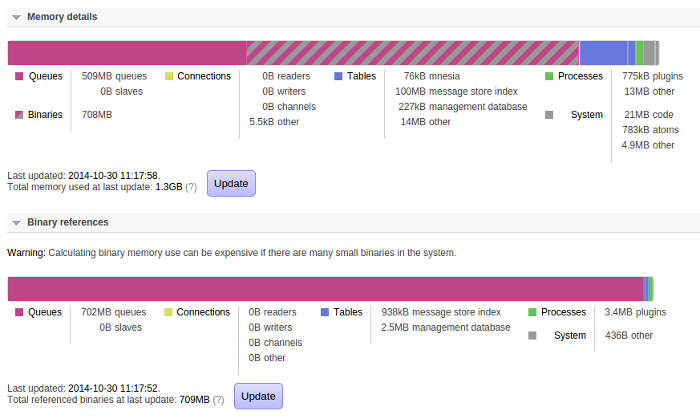This screenshot has height=419, width=700.
Task: Click Queues swatch in Binary references legend
Action: click(19, 313)
